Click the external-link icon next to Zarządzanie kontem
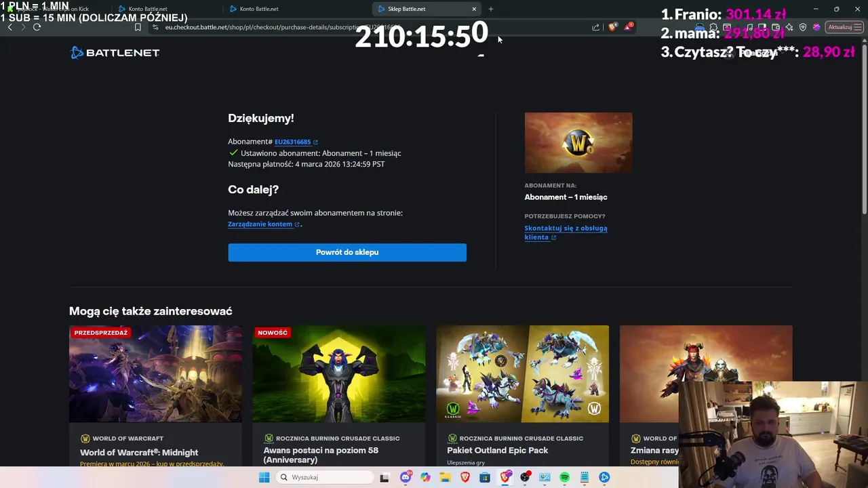Viewport: 868px width, 488px height. click(x=297, y=224)
